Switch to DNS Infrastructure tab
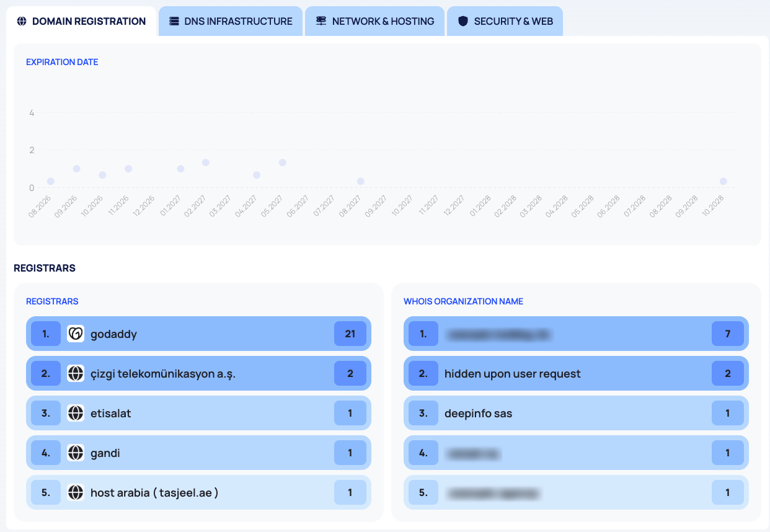This screenshot has width=770, height=532. click(x=231, y=21)
